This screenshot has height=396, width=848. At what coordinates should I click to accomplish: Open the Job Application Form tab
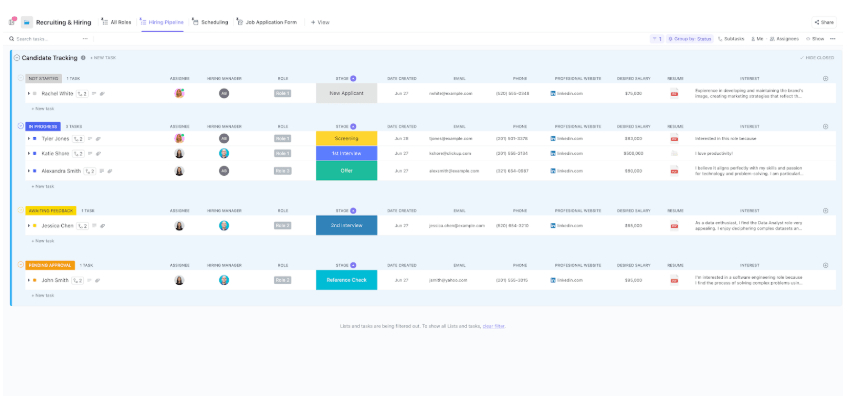[267, 22]
